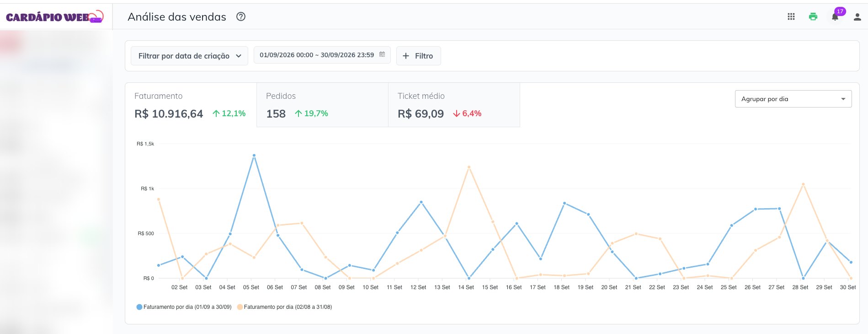Click the 6,4% decrease indicator

pyautogui.click(x=467, y=113)
